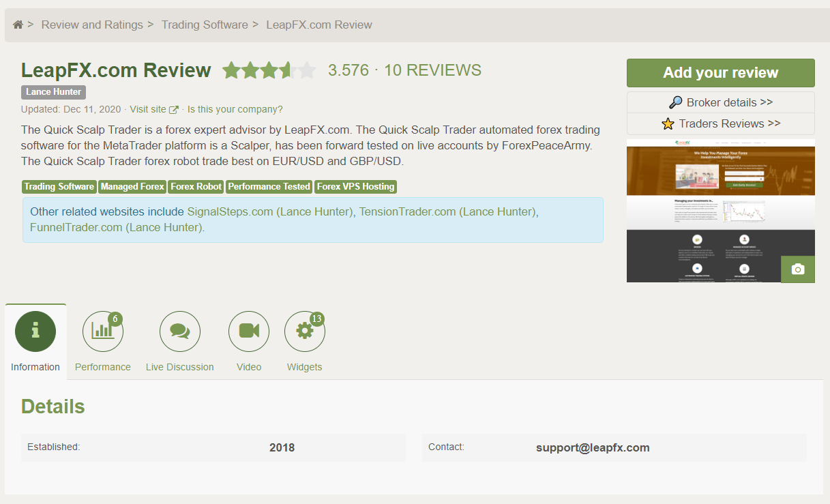Click the home icon in breadcrumb
Viewport: 830px width, 504px height.
(18, 25)
